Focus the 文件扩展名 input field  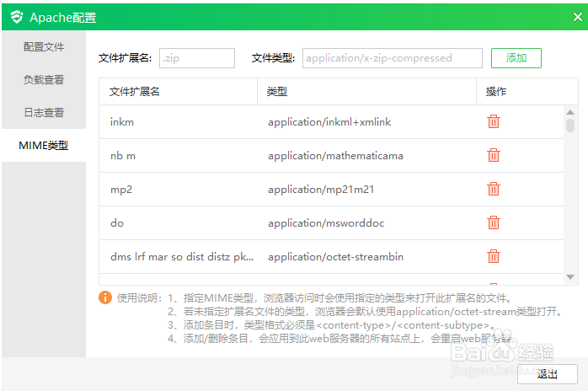197,58
